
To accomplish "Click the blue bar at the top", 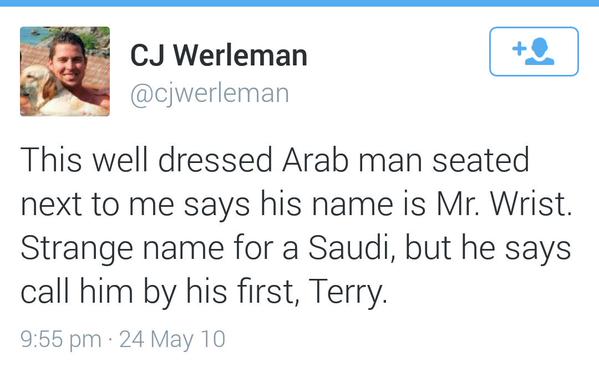I will pos(300,3).
